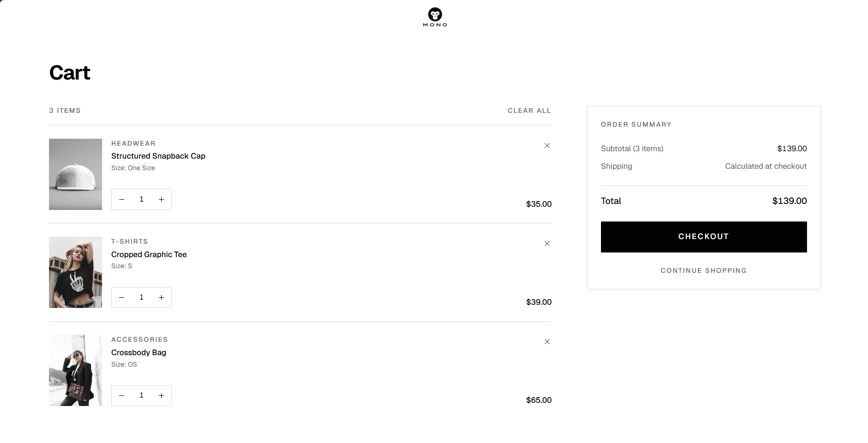Remove Structured Snapback Cap with X icon

pos(547,146)
